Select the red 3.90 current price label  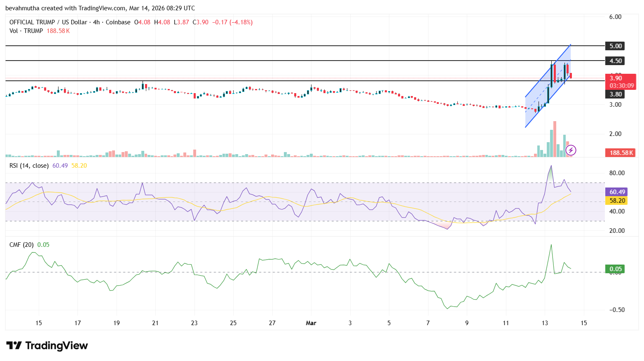point(615,77)
